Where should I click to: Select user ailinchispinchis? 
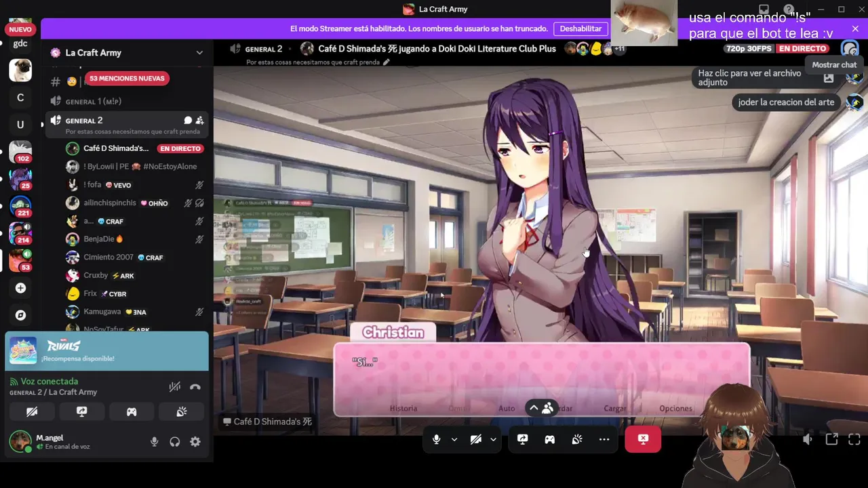coord(134,203)
